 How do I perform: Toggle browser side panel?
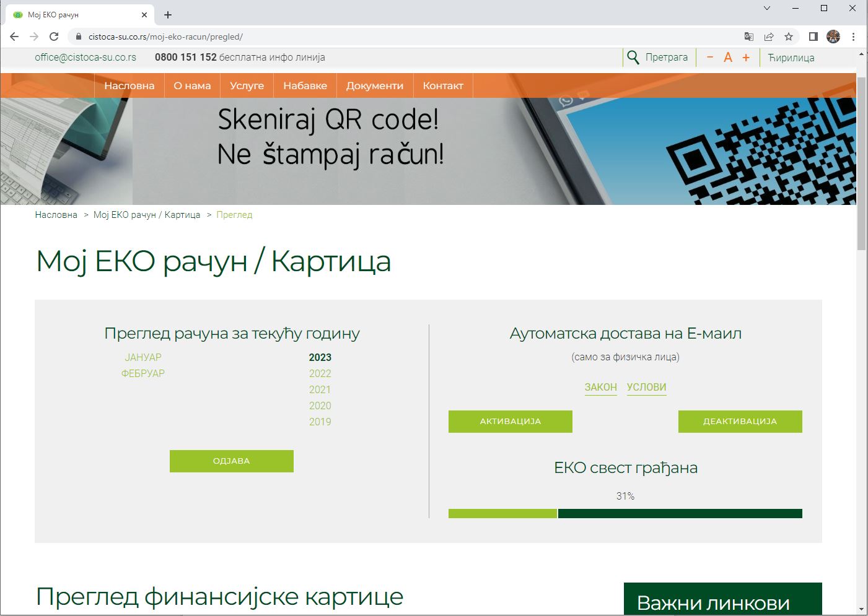[813, 37]
